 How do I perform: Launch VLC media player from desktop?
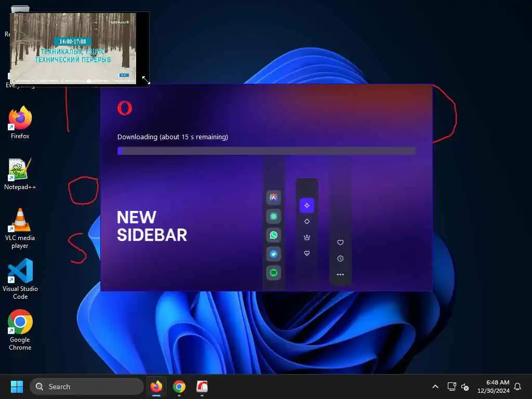[20, 229]
